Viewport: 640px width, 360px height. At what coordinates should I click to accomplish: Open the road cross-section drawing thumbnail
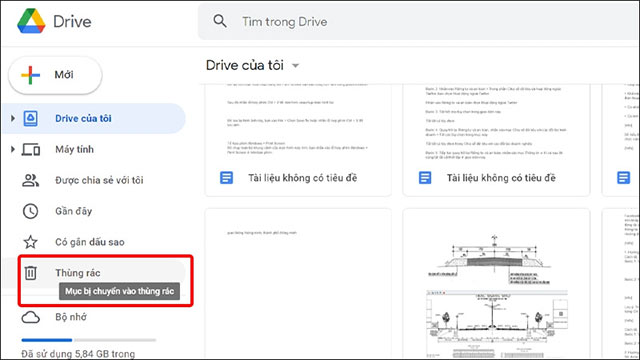tap(496, 284)
